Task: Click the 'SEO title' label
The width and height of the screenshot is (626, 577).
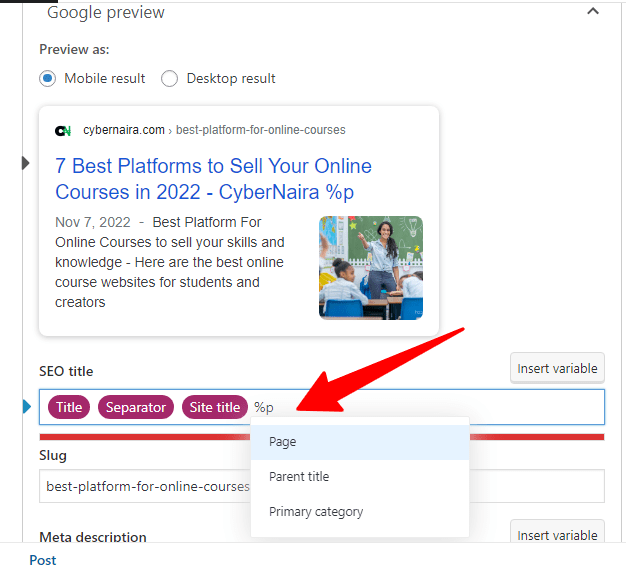Action: (x=66, y=371)
